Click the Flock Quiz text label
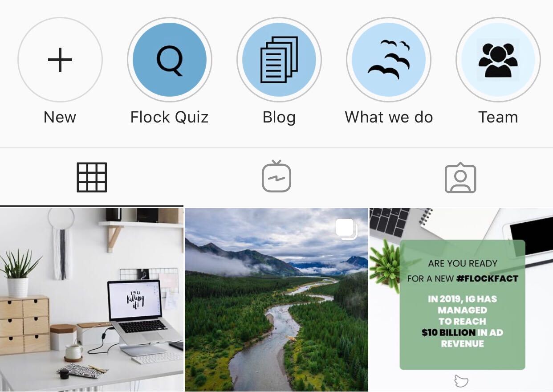This screenshot has width=553, height=392. pos(170,117)
